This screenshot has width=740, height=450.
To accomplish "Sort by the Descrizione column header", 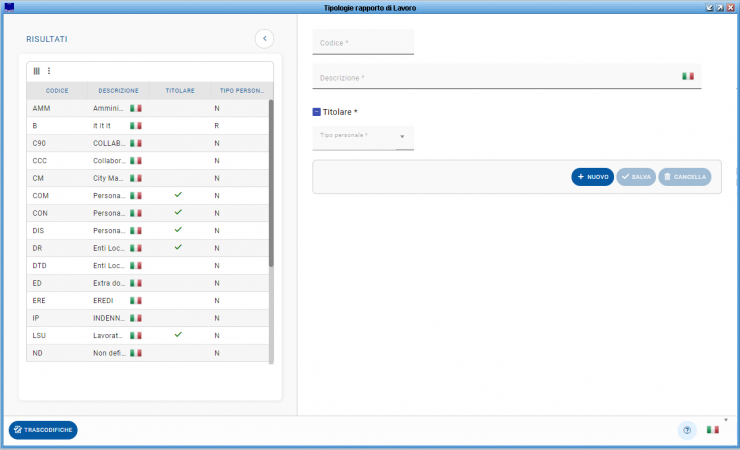I will tap(118, 90).
